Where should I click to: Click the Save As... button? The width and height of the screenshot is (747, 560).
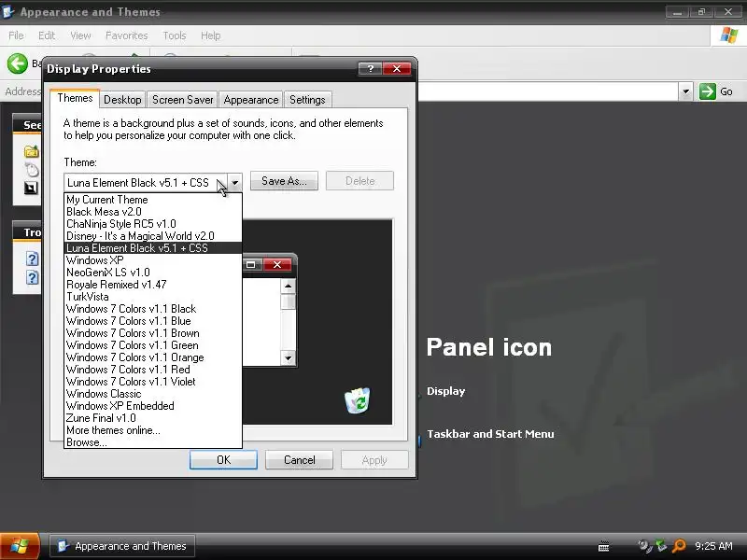[284, 181]
